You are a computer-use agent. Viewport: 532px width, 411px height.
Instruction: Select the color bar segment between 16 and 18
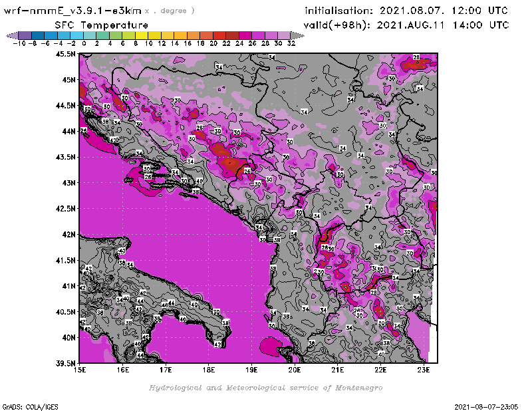(194, 35)
